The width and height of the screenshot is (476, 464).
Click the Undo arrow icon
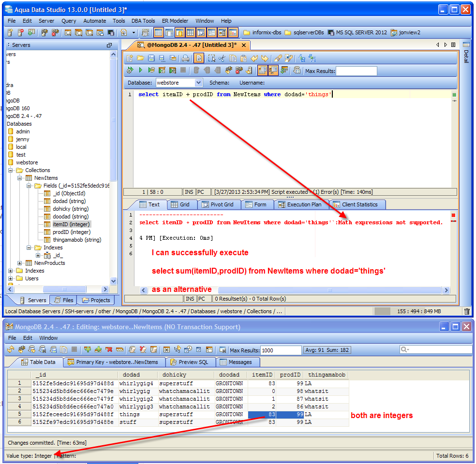[x=254, y=58]
